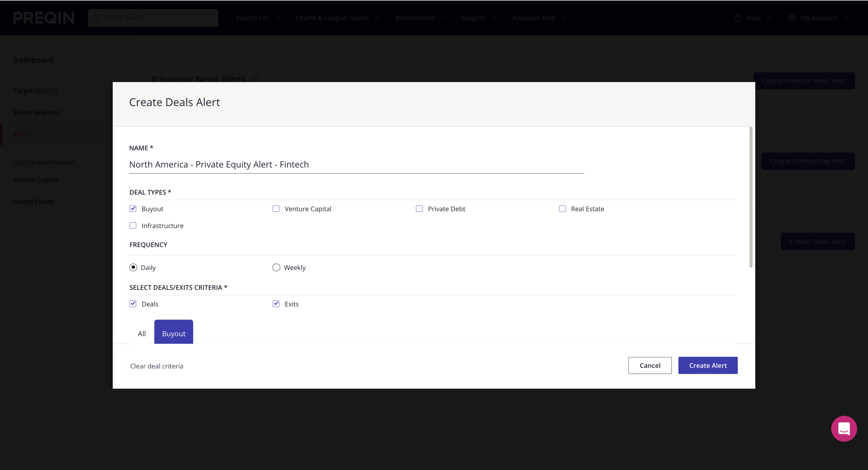Expand the Benchmarks dropdown

click(421, 18)
